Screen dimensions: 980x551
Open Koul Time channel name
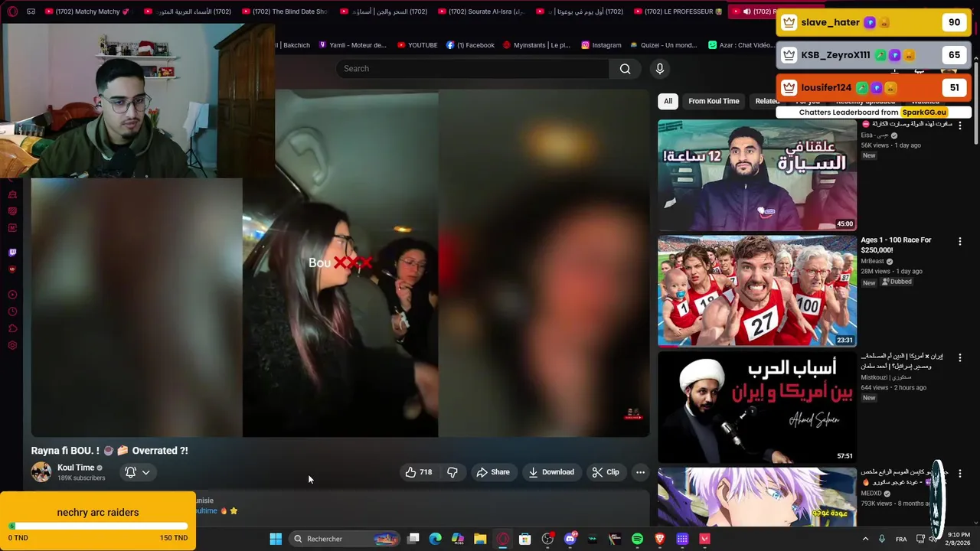tap(76, 468)
